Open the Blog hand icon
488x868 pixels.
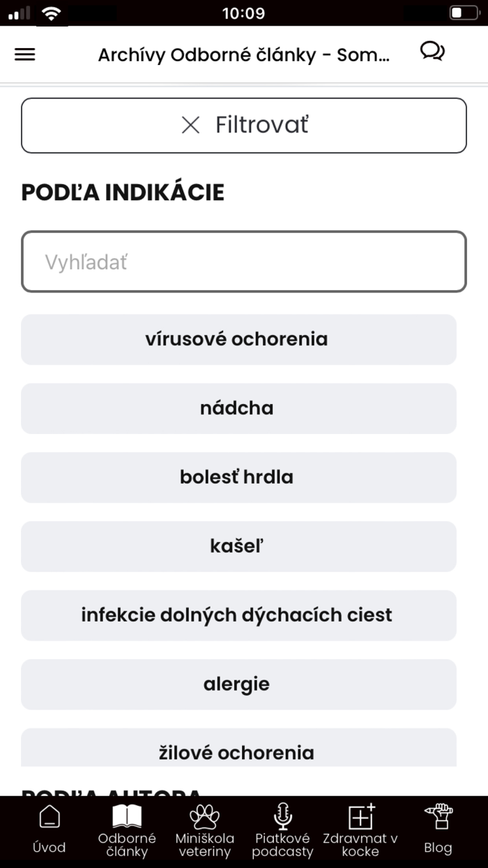(x=437, y=815)
